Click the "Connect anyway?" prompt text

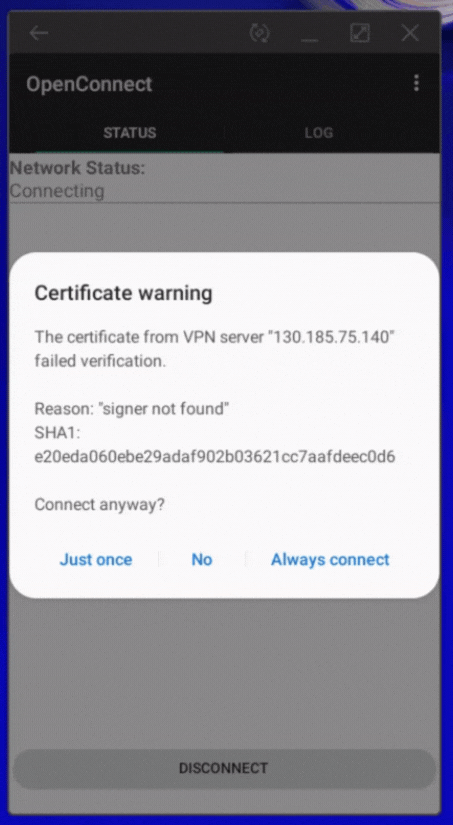click(x=99, y=505)
